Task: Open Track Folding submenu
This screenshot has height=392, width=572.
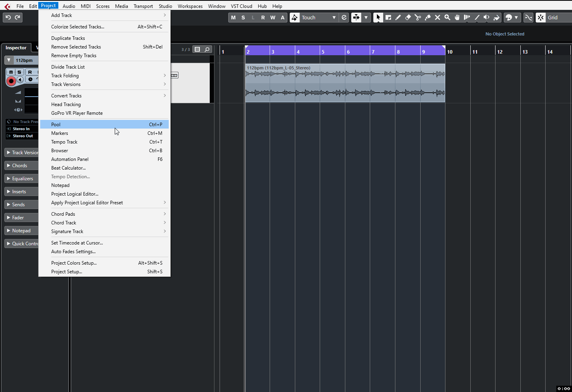Action: 104,76
